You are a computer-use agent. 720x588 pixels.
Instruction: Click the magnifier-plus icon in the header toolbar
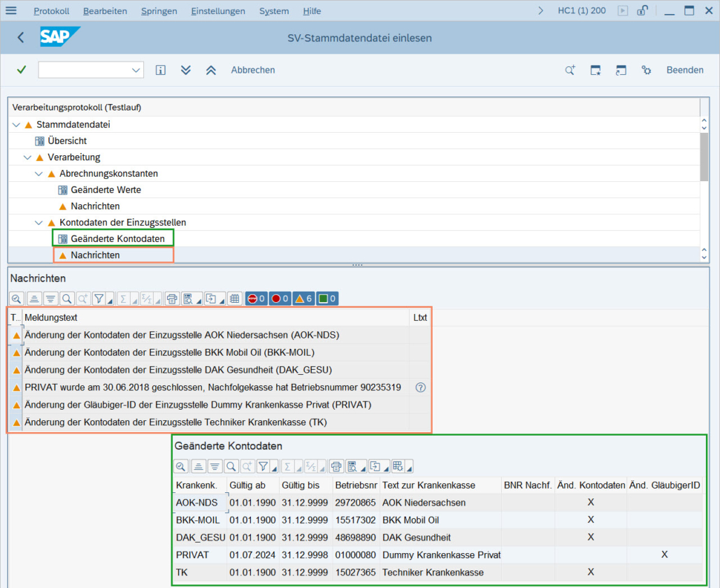tap(570, 70)
